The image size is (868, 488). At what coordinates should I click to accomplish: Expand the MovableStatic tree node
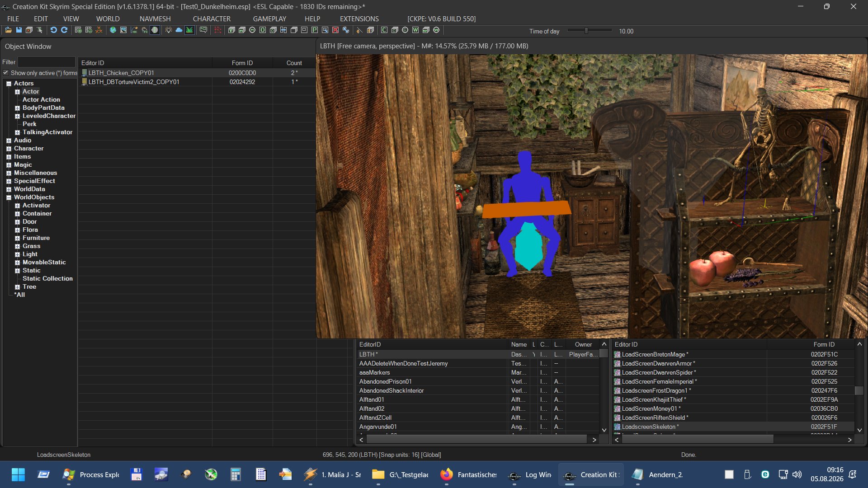tap(17, 263)
